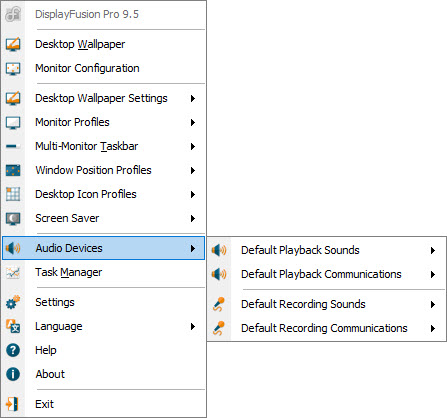The height and width of the screenshot is (418, 447).
Task: Click the DisplayFusion Pro 9.5 header text
Action: point(87,14)
